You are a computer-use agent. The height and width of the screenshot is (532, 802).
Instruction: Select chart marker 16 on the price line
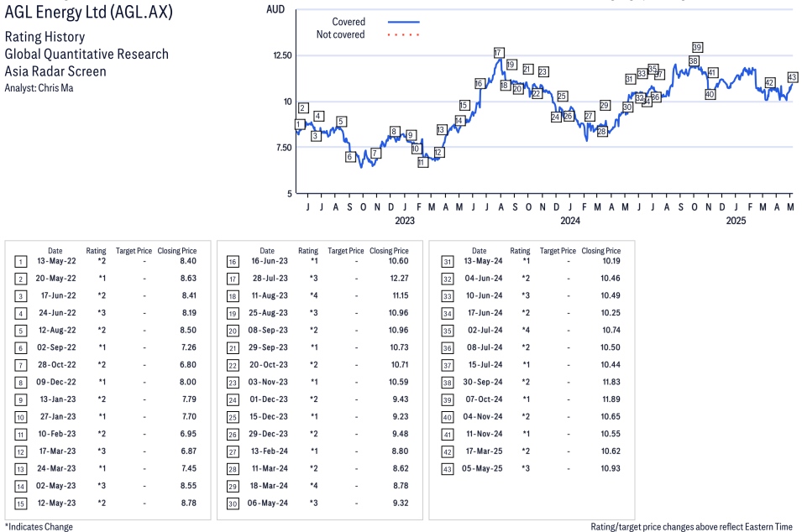click(480, 83)
